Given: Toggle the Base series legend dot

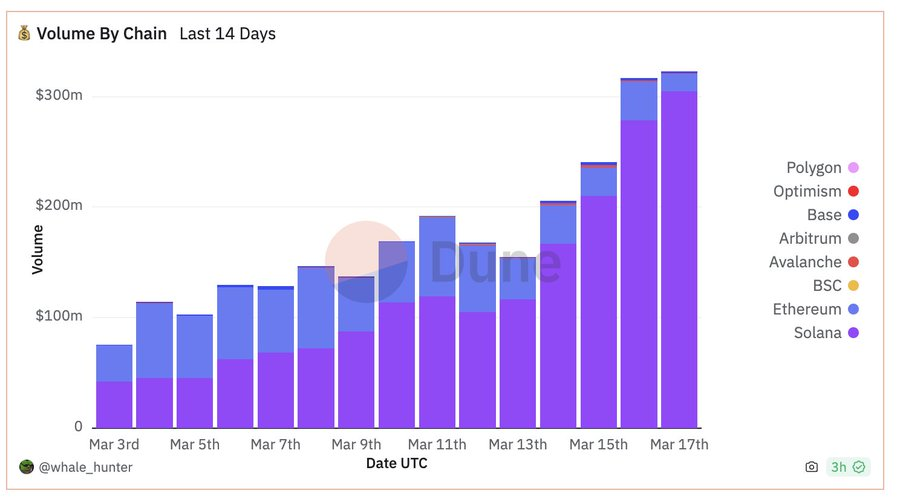Looking at the screenshot, I should tap(854, 215).
